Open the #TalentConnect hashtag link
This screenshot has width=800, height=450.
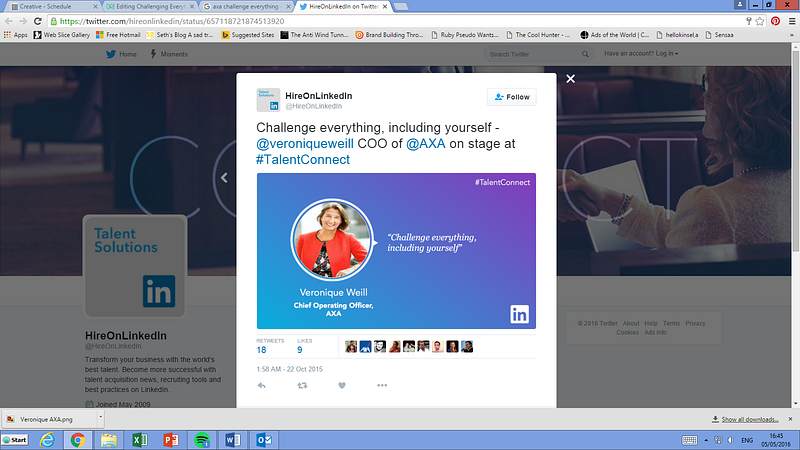(303, 160)
